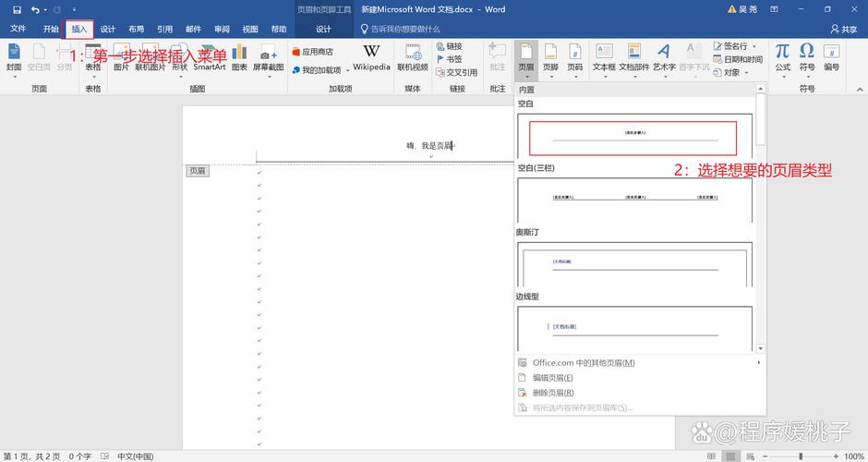
Task: Click the Footer (页脚) ribbon button
Action: [x=550, y=60]
